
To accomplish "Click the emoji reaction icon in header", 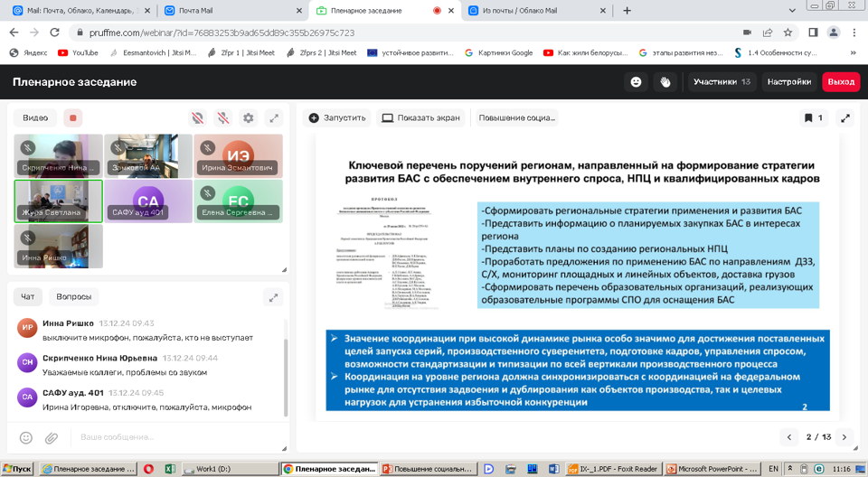I will point(637,82).
